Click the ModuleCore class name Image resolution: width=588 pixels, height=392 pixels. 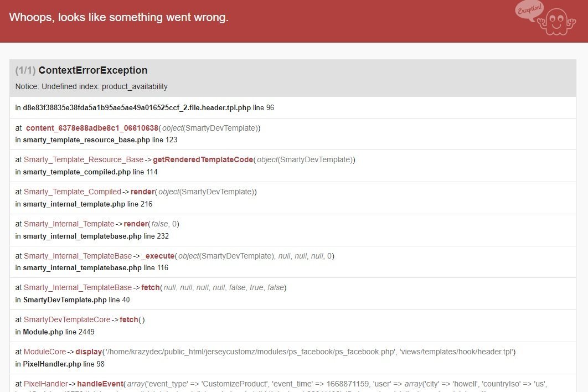point(44,352)
